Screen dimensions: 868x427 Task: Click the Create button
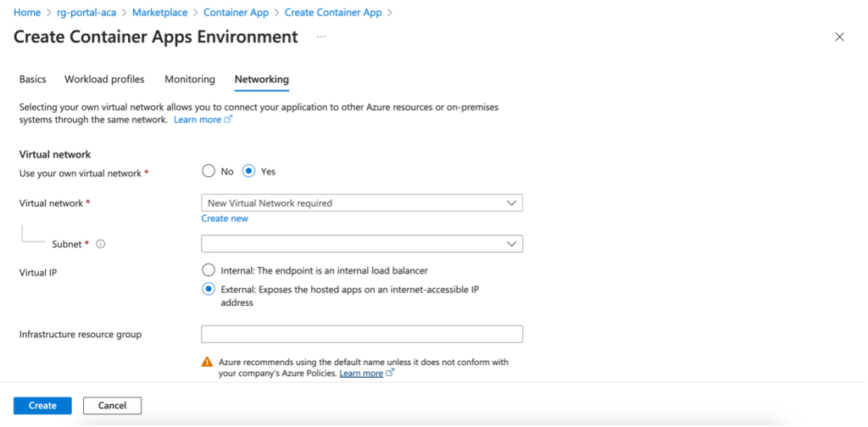tap(42, 406)
